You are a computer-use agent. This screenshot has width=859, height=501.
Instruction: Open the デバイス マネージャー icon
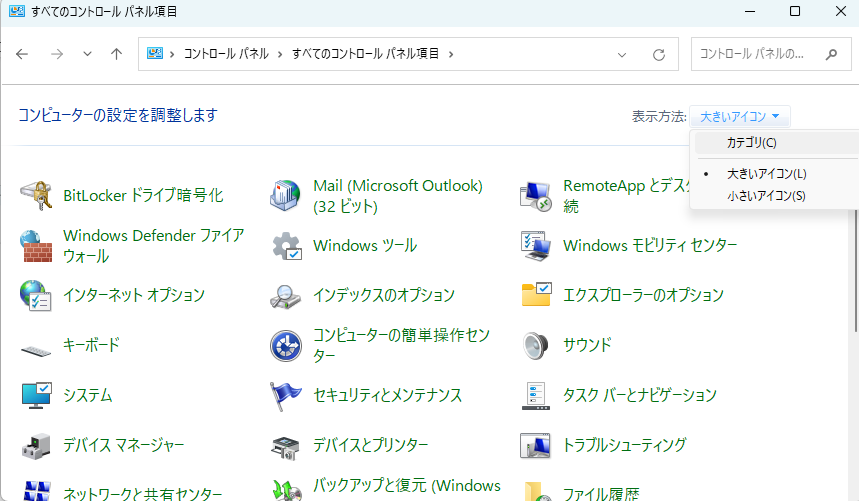(36, 446)
